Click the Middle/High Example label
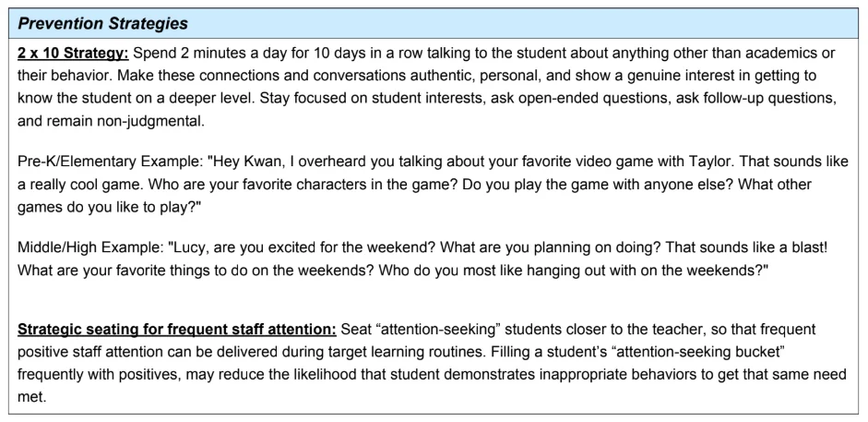Viewport: 868px width, 422px height. pos(93,247)
